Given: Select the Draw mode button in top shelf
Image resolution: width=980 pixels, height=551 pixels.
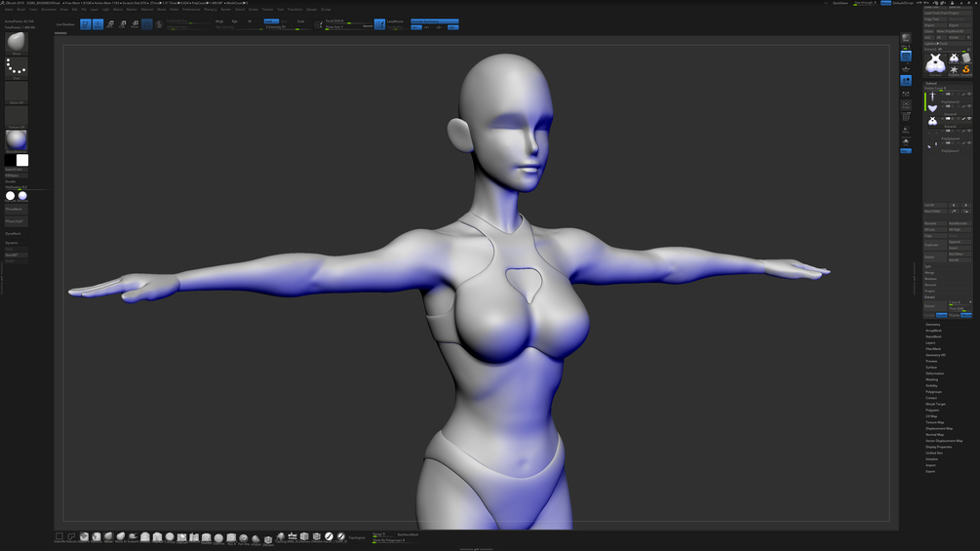Looking at the screenshot, I should pos(98,24).
